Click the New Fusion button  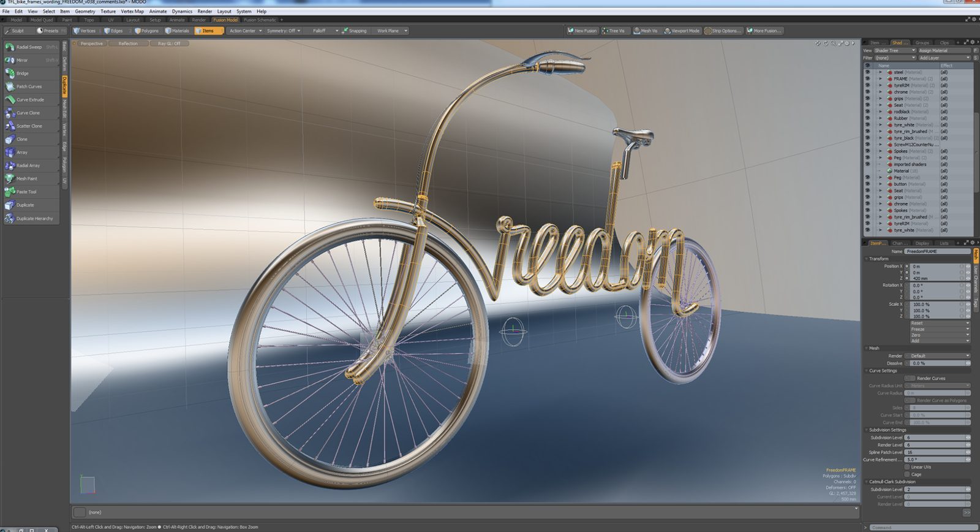(582, 31)
